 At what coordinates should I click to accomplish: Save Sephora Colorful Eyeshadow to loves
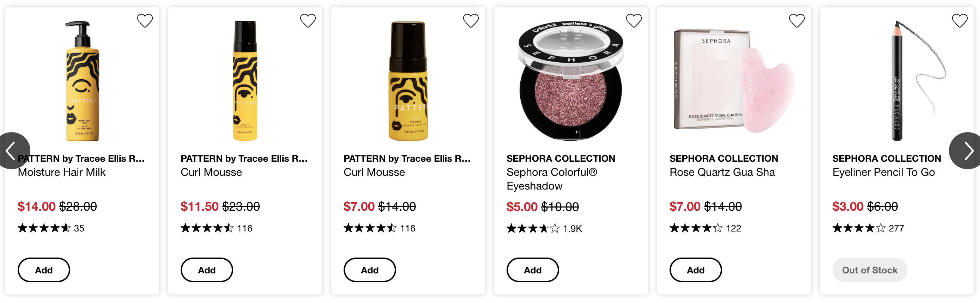point(634,20)
